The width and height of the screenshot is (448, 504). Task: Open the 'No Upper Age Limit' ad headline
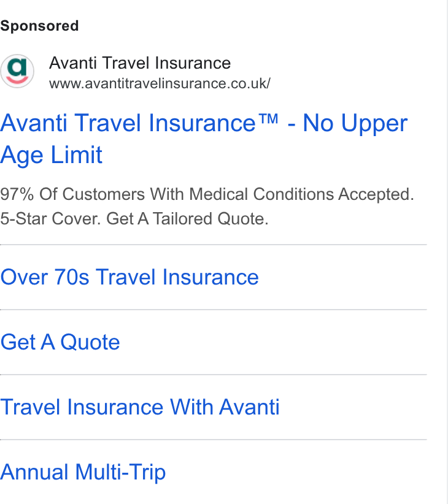pyautogui.click(x=204, y=139)
